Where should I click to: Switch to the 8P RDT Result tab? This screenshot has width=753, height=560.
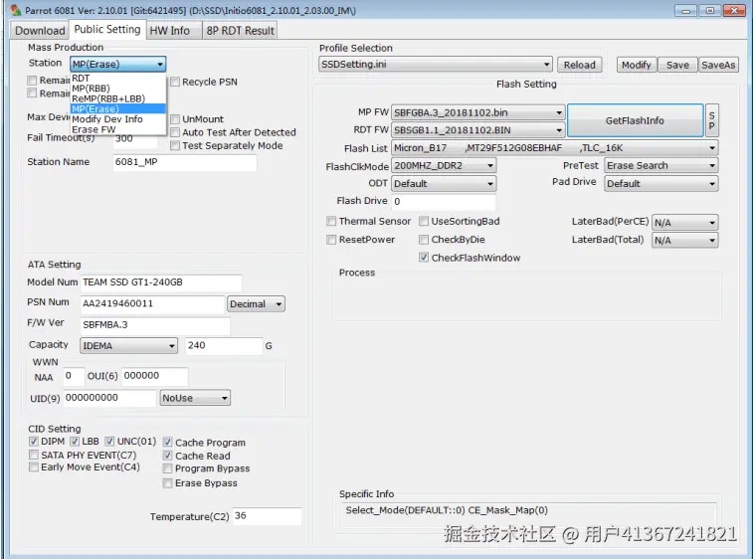[x=240, y=30]
